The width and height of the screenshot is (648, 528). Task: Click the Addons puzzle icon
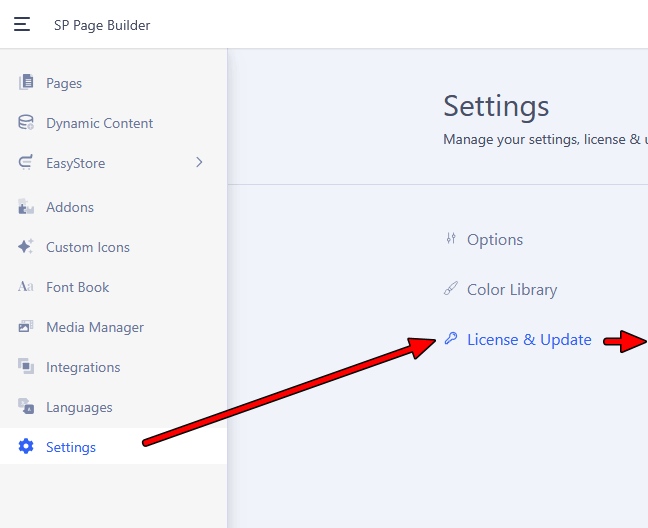coord(26,207)
